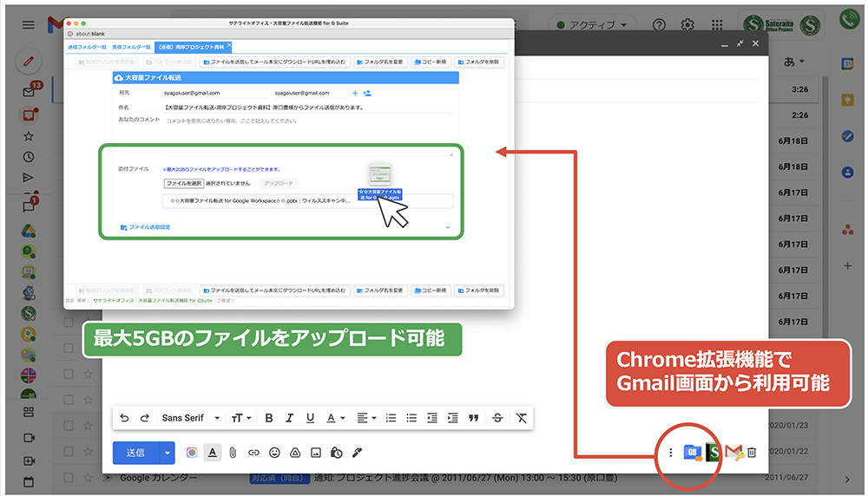
Task: Apply italic formatting
Action: pos(289,418)
